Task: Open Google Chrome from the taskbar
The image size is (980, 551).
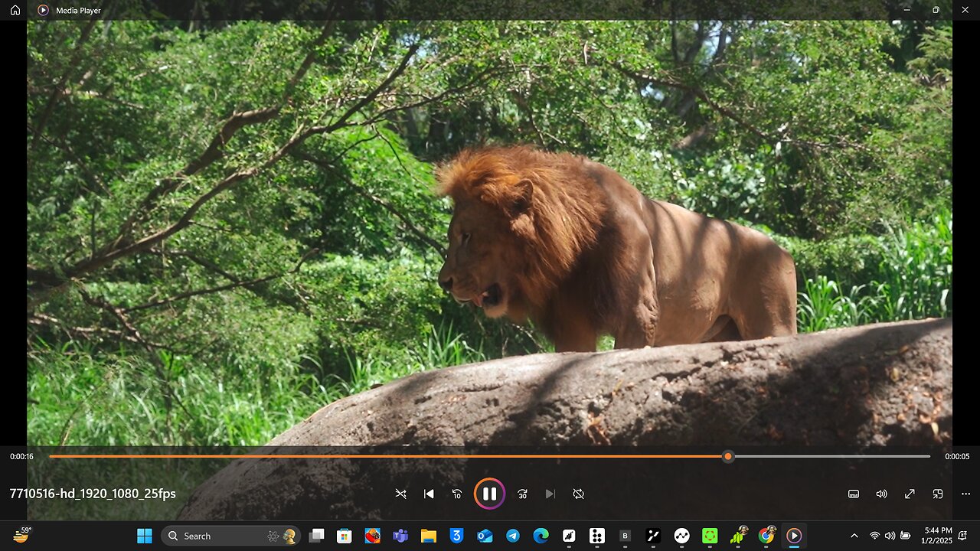Action: coord(766,536)
